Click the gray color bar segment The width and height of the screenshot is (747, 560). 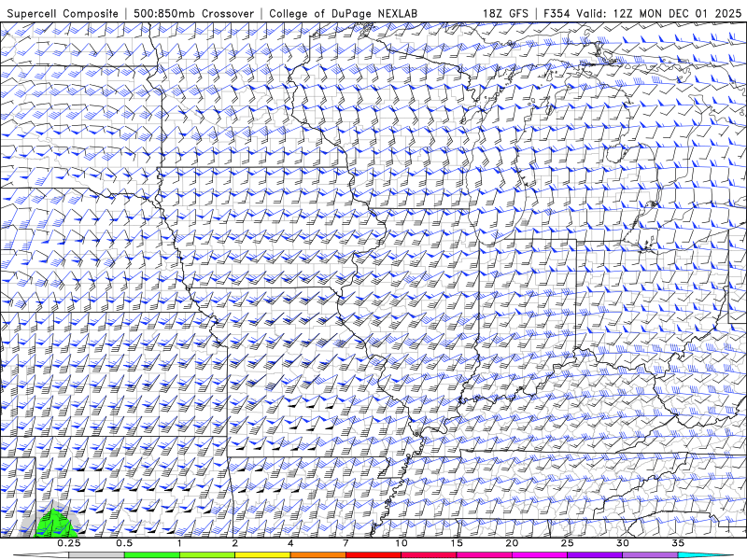click(97, 555)
